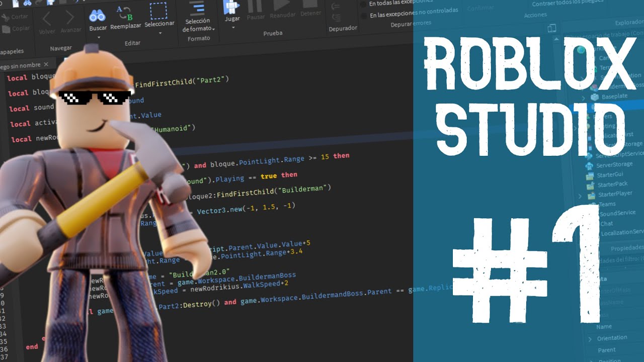This screenshot has height=362, width=644.
Task: Select LocalizationService in the Explorer
Action: 622,232
